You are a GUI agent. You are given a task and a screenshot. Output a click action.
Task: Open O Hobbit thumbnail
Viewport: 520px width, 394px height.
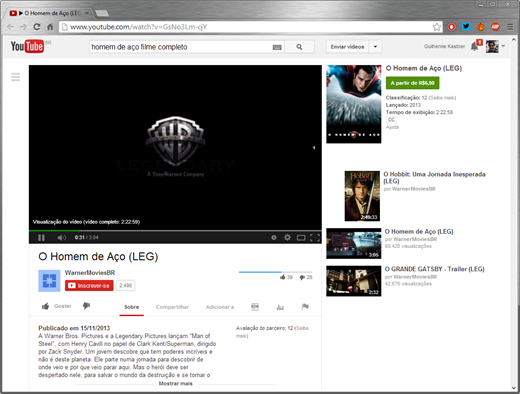pyautogui.click(x=362, y=196)
